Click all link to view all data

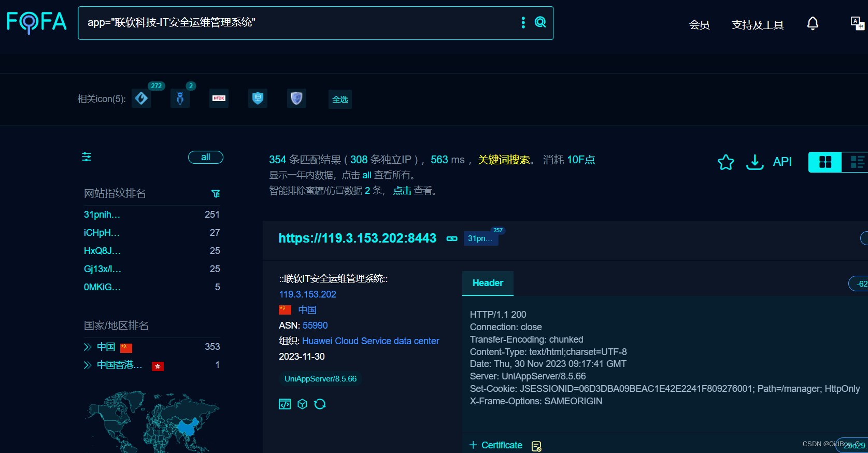tap(366, 175)
